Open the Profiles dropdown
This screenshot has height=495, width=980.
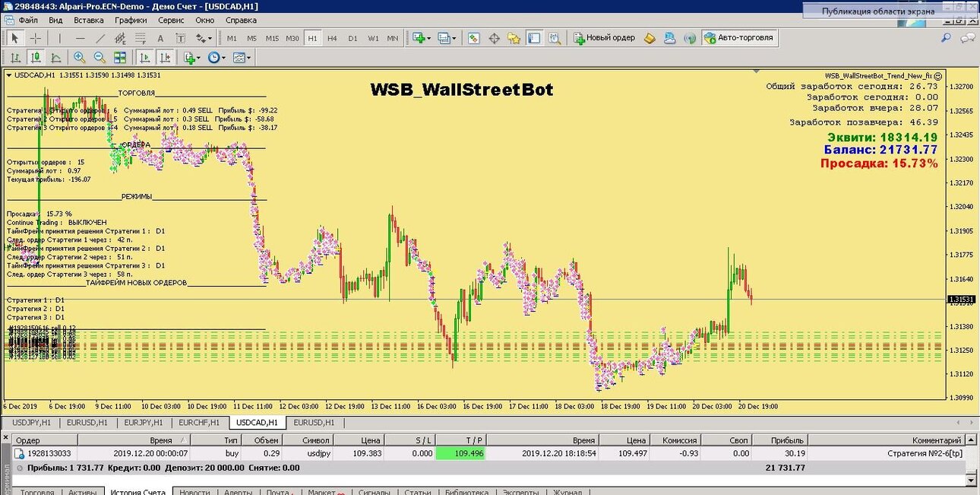coord(447,38)
